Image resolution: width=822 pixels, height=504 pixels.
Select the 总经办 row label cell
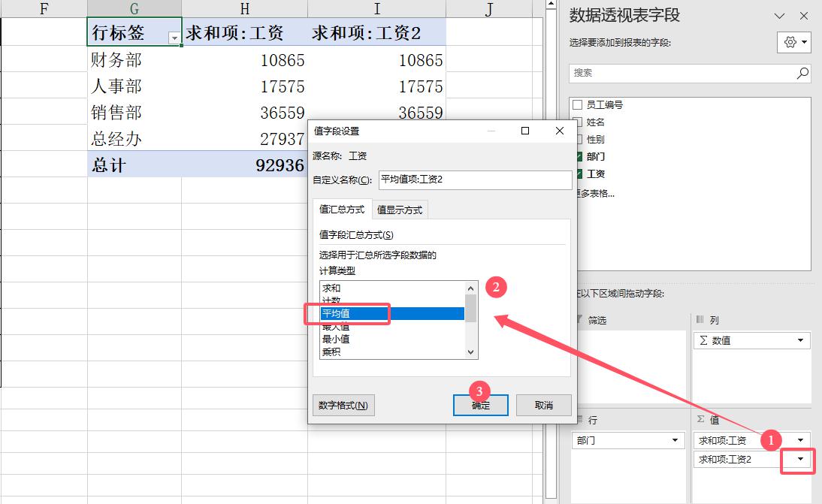coord(134,137)
